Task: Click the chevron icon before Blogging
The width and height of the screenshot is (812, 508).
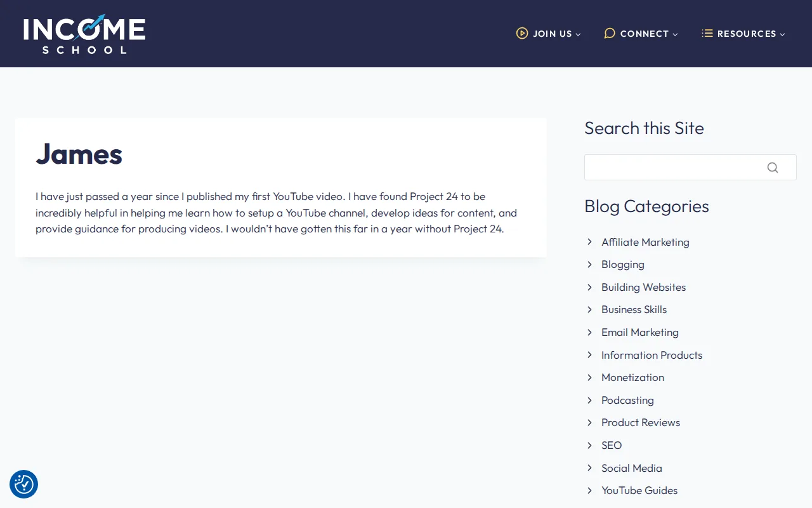Action: (589, 264)
